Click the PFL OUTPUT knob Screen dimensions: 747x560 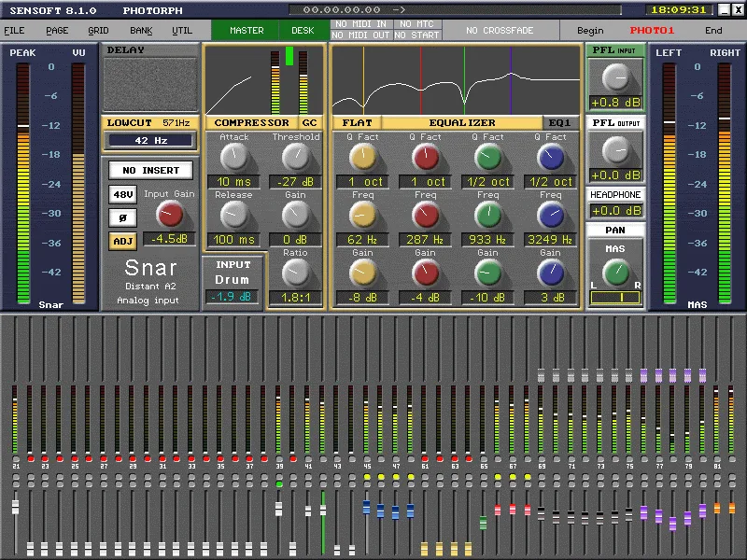click(616, 150)
